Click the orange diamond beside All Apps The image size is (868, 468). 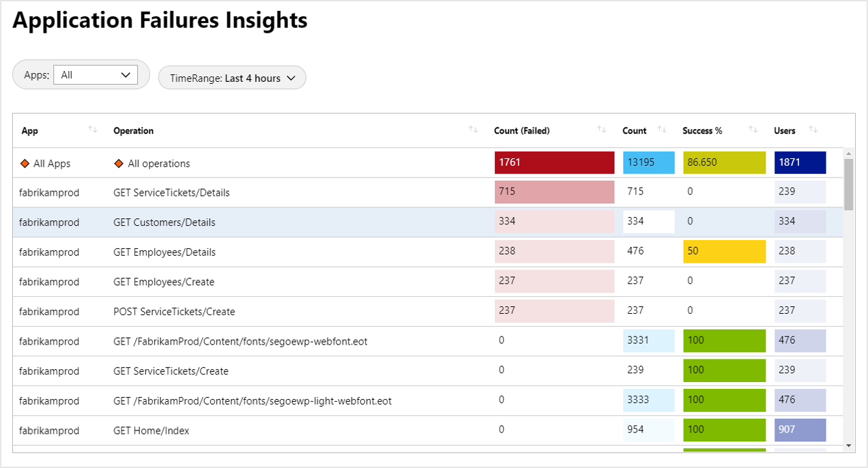point(25,164)
